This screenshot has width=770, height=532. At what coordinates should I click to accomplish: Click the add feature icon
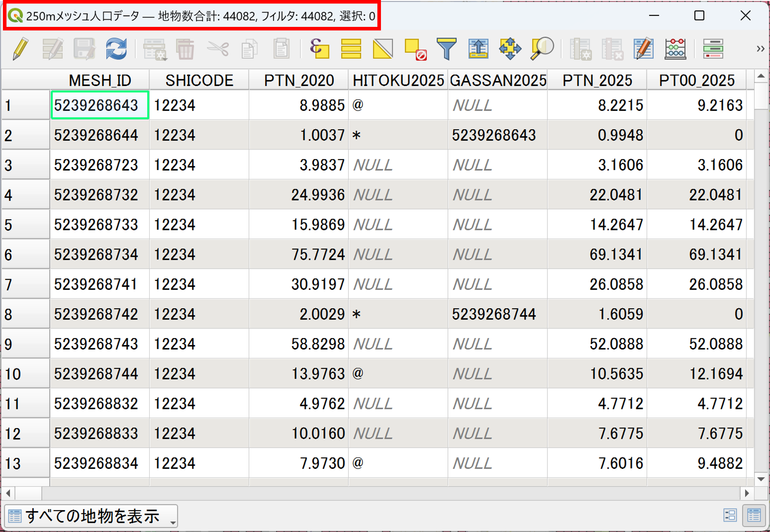[155, 49]
